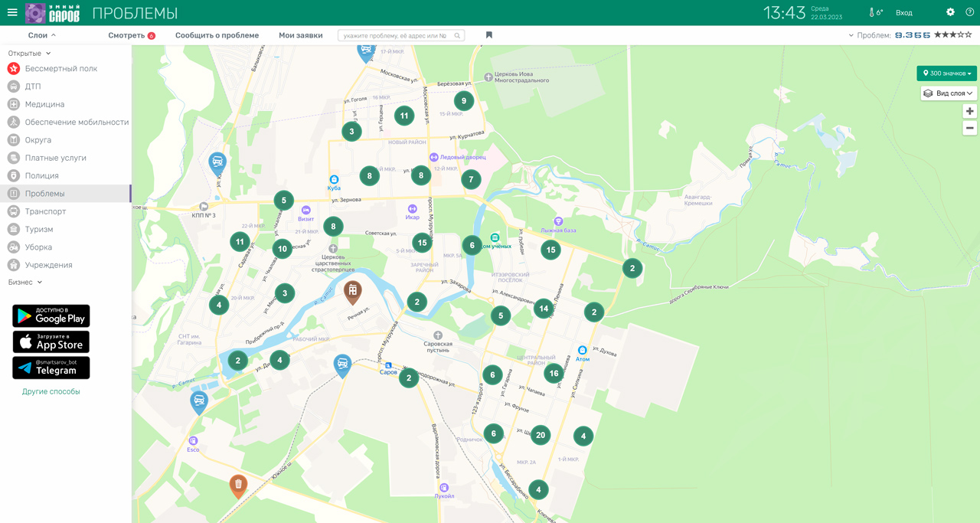Click the Пукойл map point
This screenshot has height=523, width=980.
[x=444, y=488]
